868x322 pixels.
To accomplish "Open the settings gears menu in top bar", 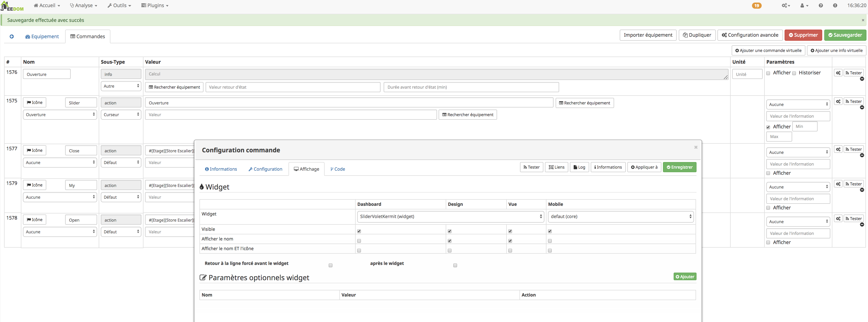I will click(786, 5).
